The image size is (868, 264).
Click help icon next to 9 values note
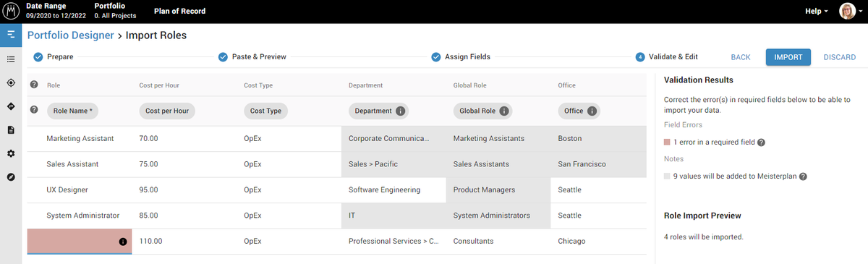pyautogui.click(x=804, y=176)
